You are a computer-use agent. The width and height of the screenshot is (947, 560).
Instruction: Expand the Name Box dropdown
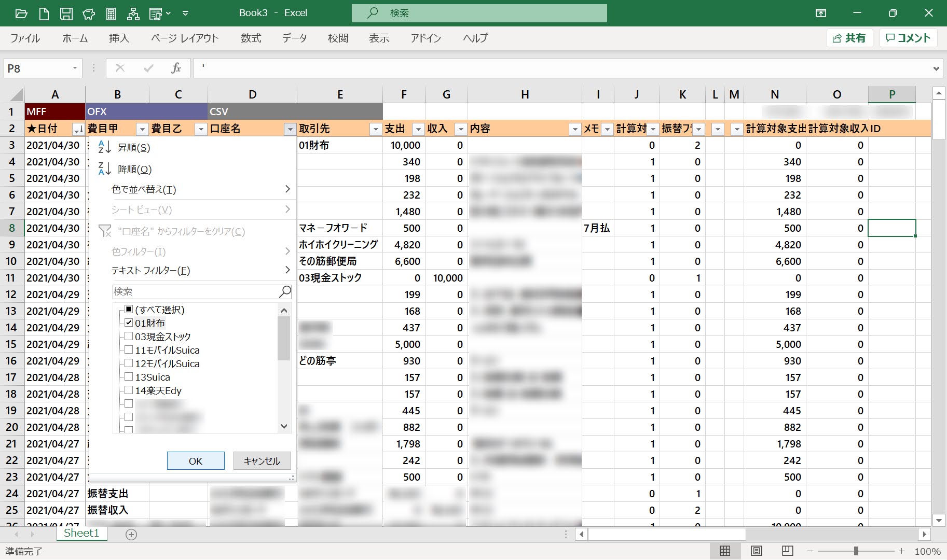pos(75,68)
